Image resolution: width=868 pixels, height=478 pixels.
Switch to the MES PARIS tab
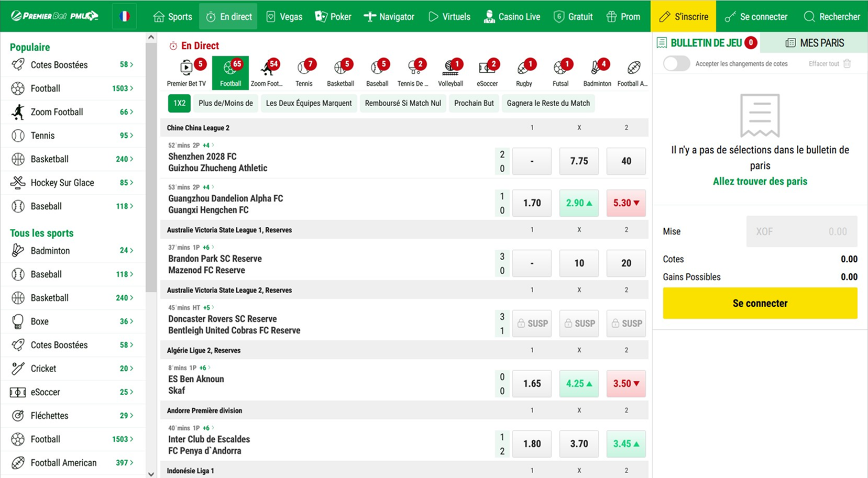814,43
